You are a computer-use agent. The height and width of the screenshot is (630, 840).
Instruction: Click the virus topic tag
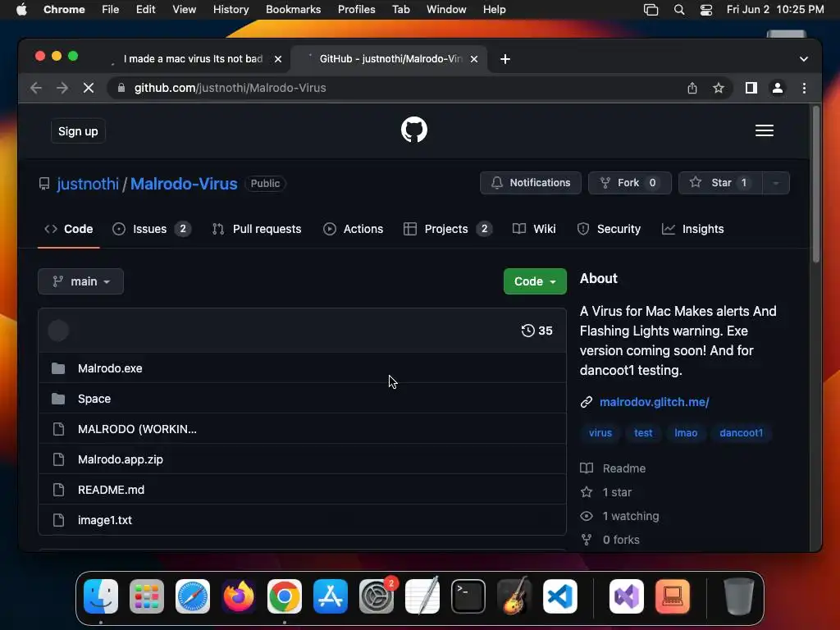coord(600,433)
